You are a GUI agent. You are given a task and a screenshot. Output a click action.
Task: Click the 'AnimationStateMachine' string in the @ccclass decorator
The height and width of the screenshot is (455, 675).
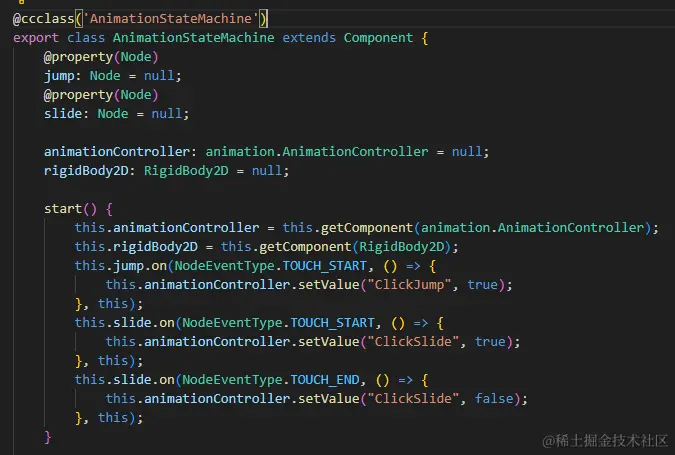(x=171, y=19)
